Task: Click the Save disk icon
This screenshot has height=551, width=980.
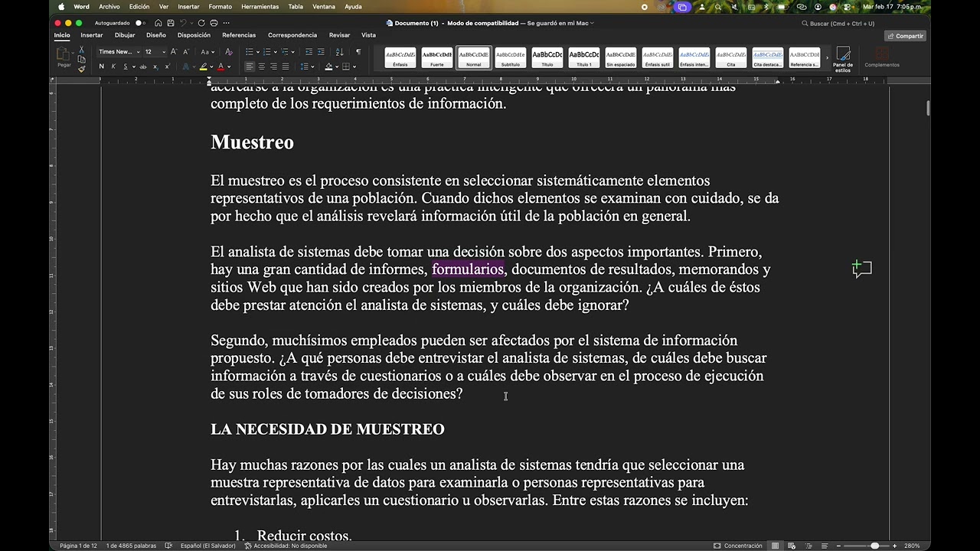Action: (169, 23)
